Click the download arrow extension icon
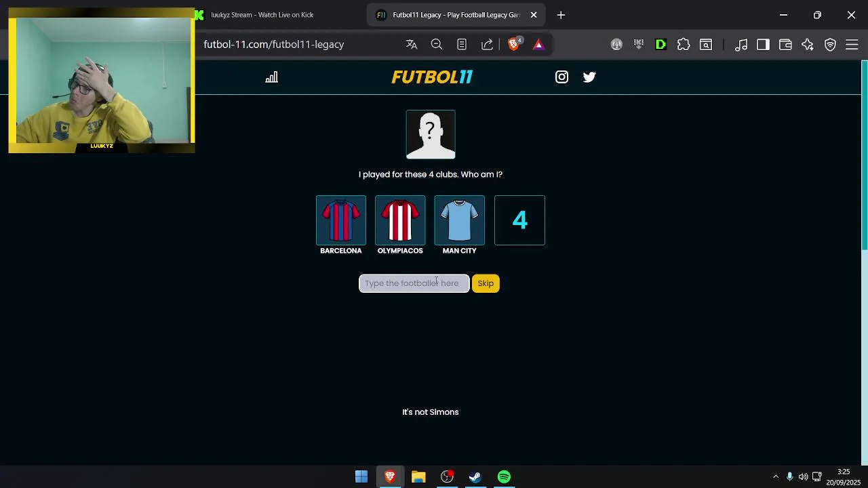 pos(639,45)
